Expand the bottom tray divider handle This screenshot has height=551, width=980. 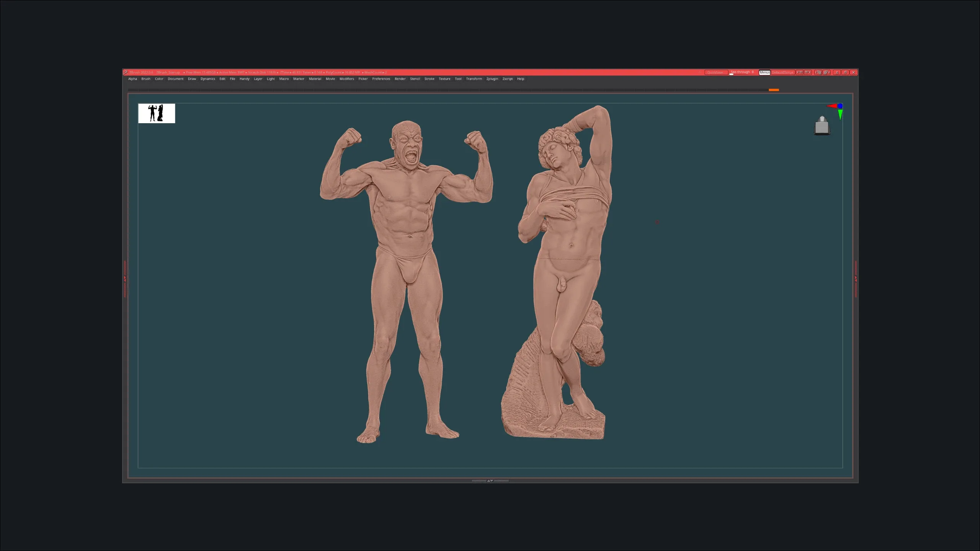490,481
